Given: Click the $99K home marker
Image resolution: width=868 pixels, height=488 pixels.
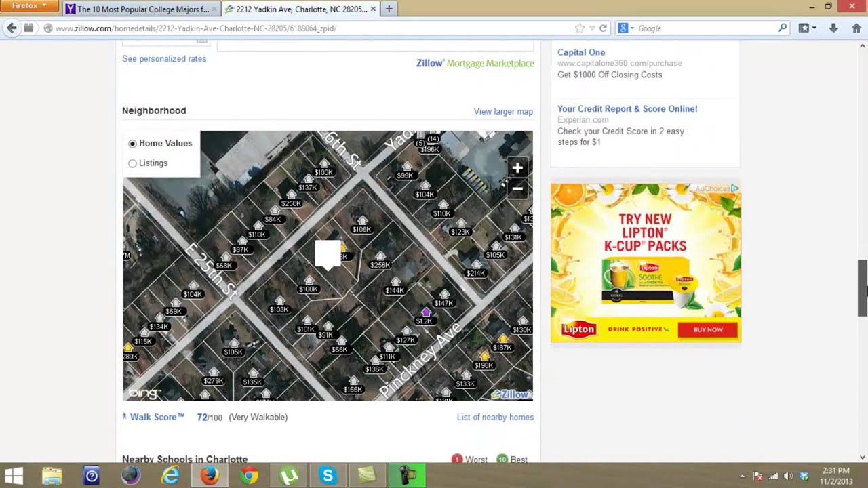Looking at the screenshot, I should (406, 171).
